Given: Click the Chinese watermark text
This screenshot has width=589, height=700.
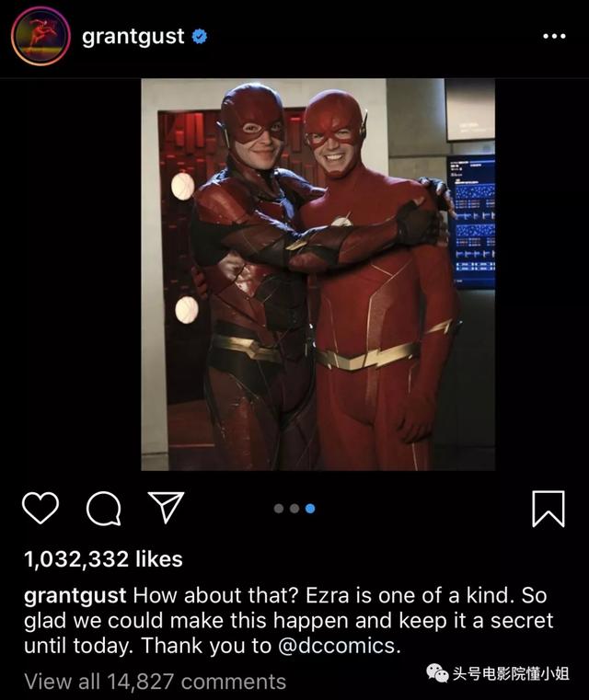Looking at the screenshot, I should 511,673.
